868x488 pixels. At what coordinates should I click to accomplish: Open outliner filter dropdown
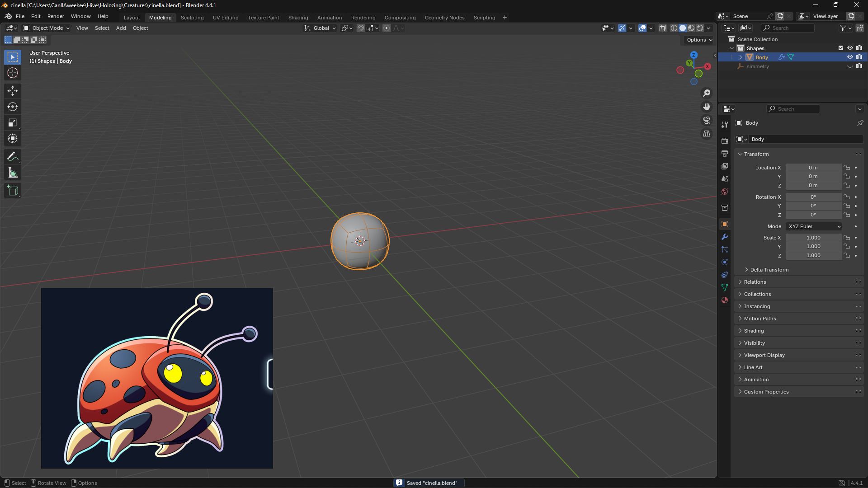point(846,28)
